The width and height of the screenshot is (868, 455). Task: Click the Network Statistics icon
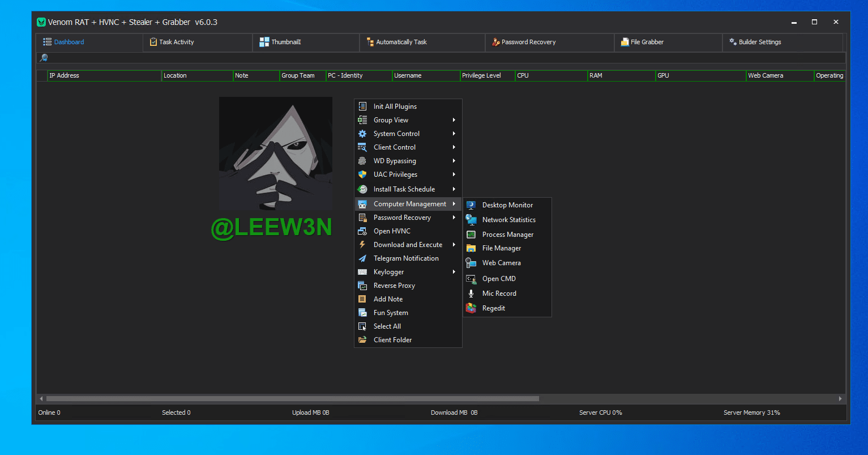(x=471, y=220)
